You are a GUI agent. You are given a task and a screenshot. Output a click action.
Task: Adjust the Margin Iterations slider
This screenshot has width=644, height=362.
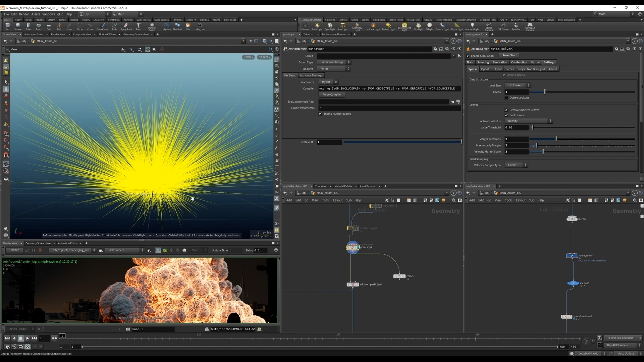(x=556, y=139)
